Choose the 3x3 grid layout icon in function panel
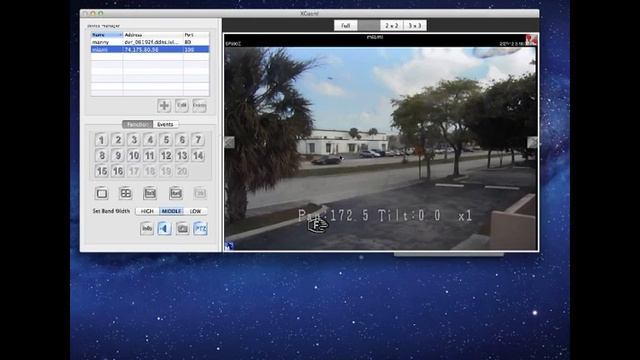This screenshot has height=360, width=640. click(x=150, y=193)
